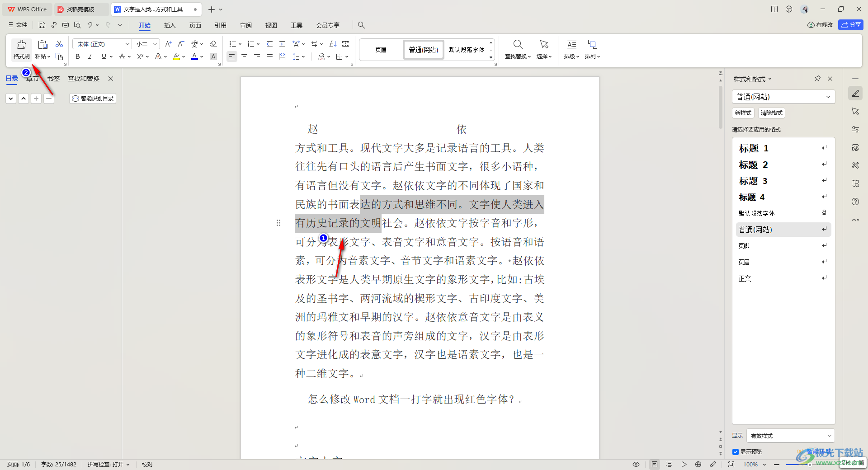
Task: Apply left text alignment
Action: [x=231, y=56]
